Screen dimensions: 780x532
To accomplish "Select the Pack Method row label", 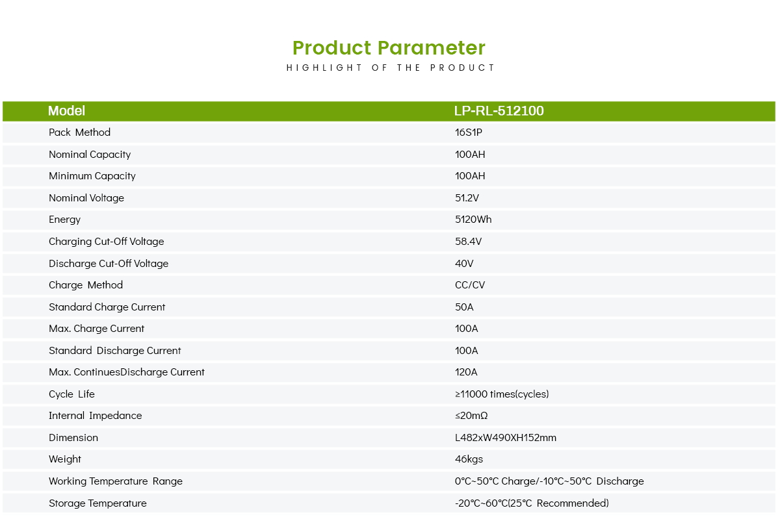I will pyautogui.click(x=79, y=133).
